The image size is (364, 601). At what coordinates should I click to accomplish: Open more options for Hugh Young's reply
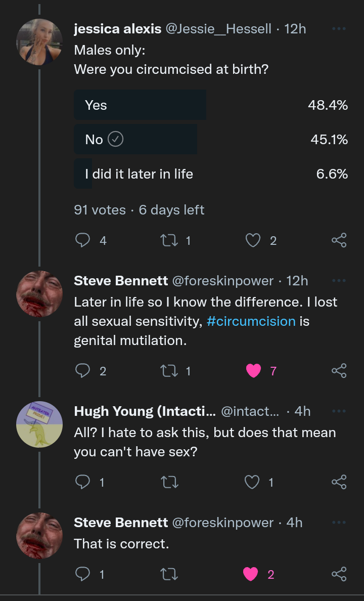(x=339, y=411)
